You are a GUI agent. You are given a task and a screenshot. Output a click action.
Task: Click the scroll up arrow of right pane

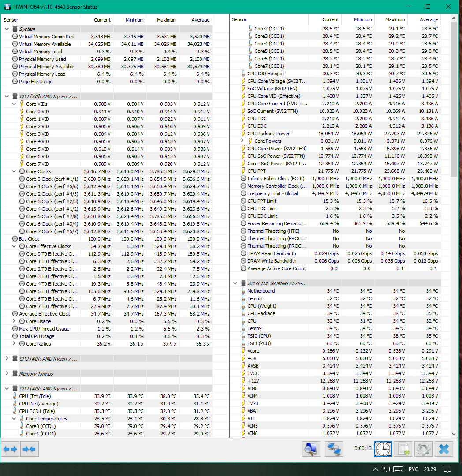pos(454,18)
